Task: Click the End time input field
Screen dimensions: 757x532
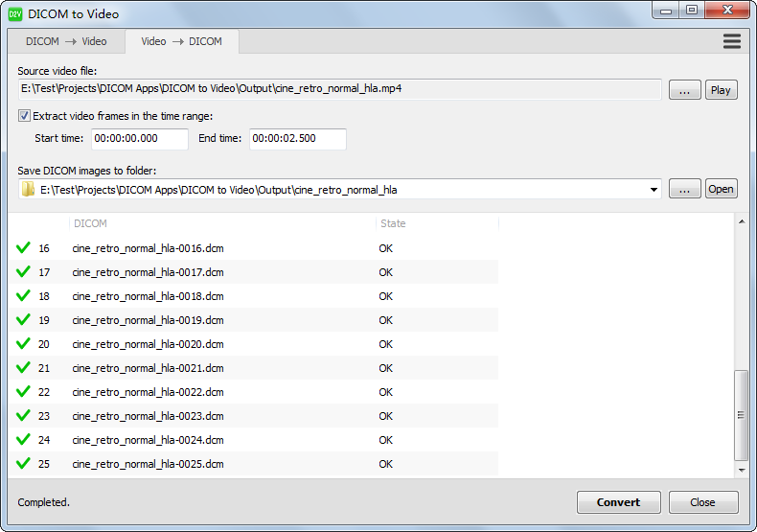Action: pyautogui.click(x=297, y=139)
